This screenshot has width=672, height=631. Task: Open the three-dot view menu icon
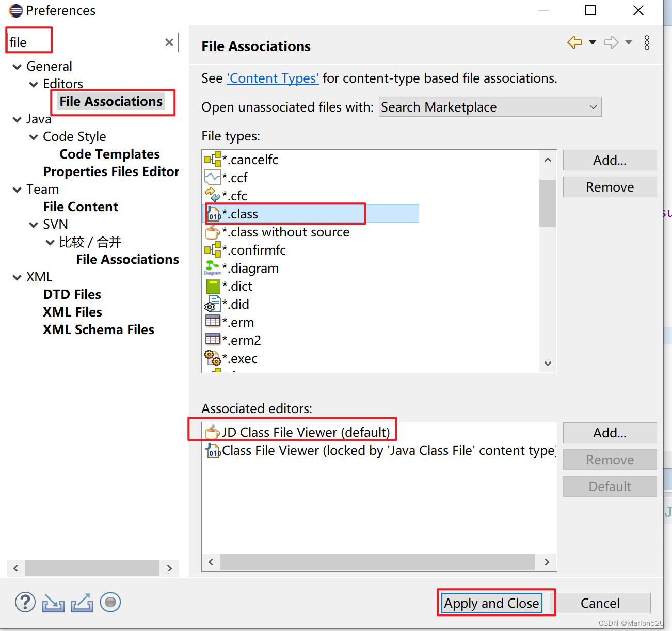(647, 43)
